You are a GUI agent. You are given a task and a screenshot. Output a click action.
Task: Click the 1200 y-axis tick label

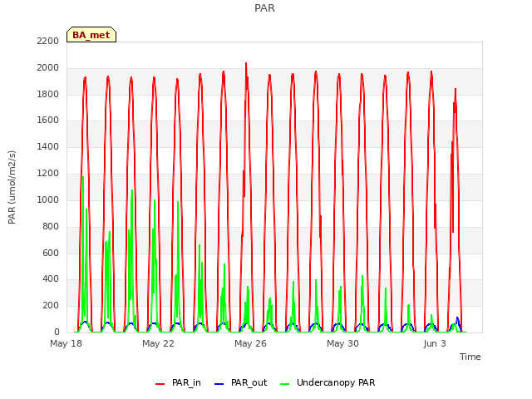pyautogui.click(x=48, y=174)
